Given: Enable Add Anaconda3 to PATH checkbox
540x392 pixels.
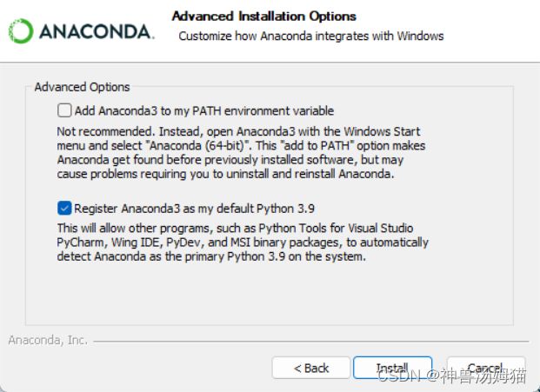Looking at the screenshot, I should 64,110.
